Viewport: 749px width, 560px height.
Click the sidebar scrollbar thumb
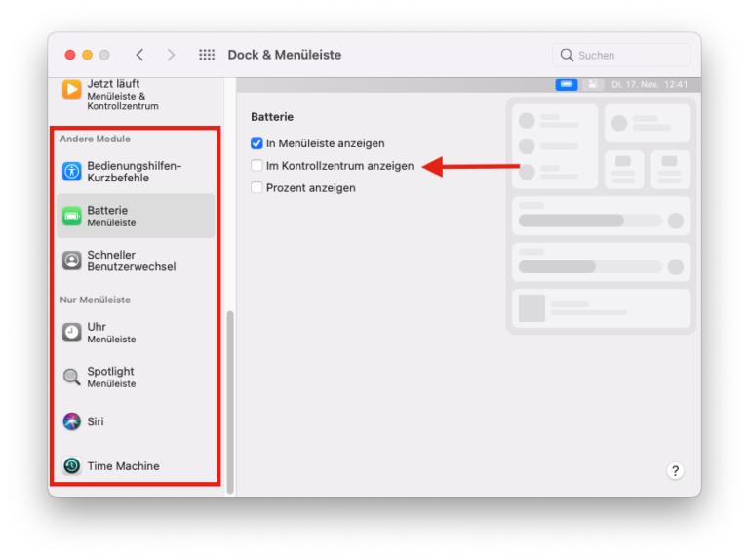pyautogui.click(x=230, y=402)
